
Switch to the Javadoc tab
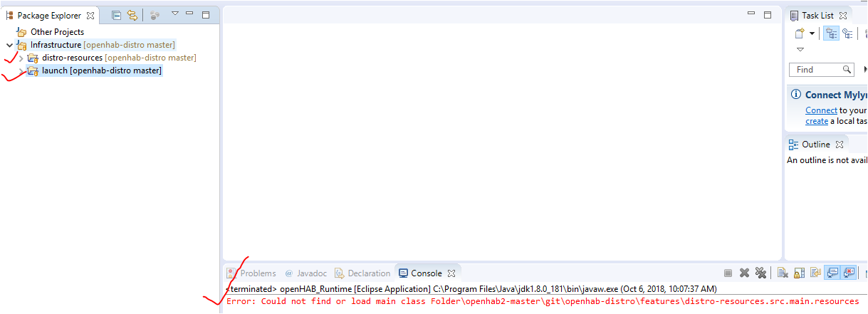tap(306, 273)
